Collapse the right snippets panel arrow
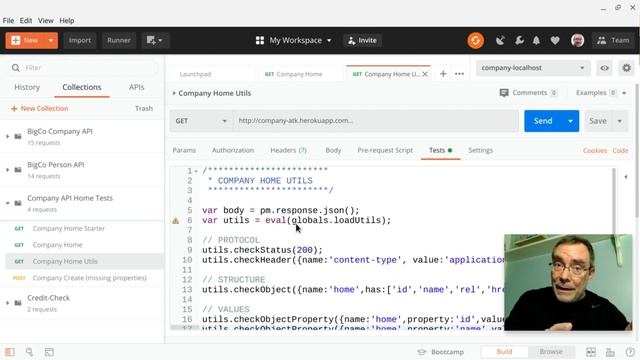The width and height of the screenshot is (640, 360). coord(626,177)
